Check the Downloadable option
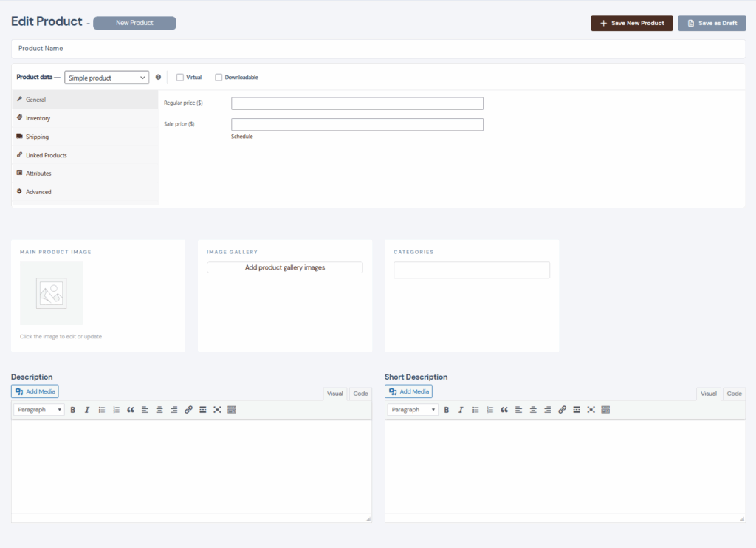The width and height of the screenshot is (756, 548). point(219,78)
